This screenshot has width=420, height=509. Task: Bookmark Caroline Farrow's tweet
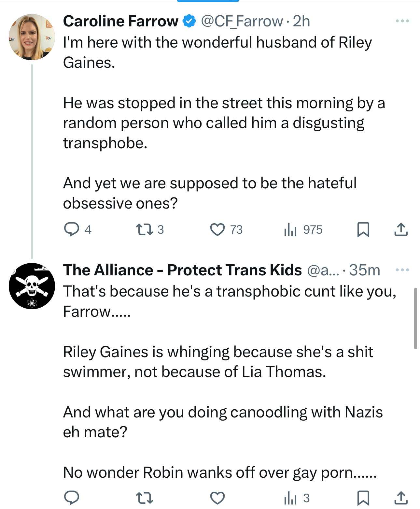(363, 229)
